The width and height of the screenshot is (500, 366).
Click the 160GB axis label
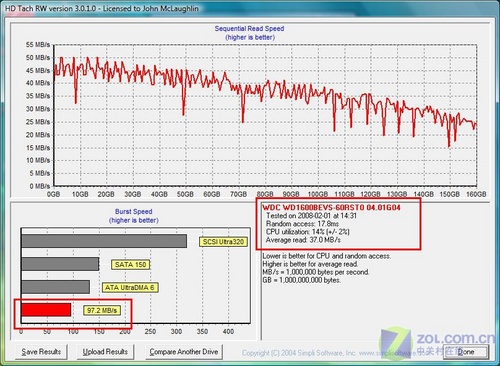(x=476, y=194)
